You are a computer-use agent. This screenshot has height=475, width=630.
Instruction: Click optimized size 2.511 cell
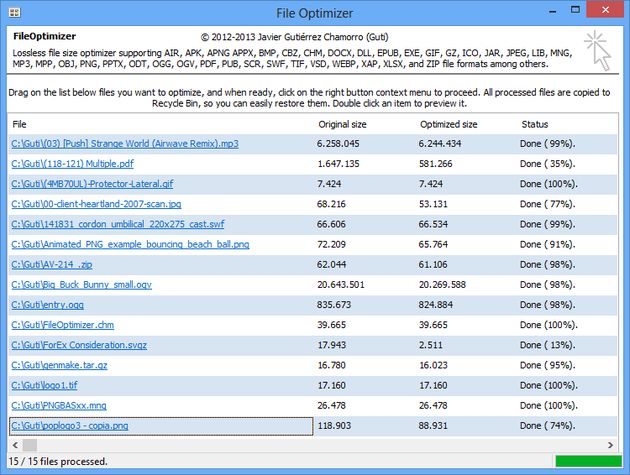click(x=431, y=345)
